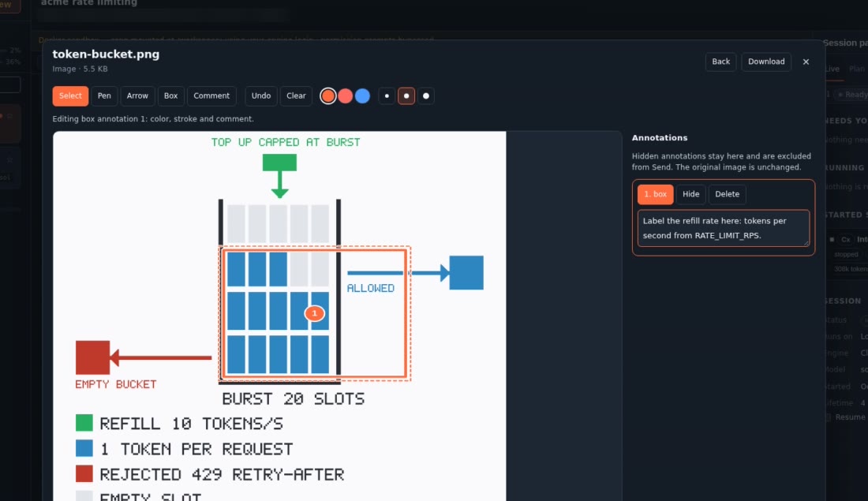Screen dimensions: 868x501
Task: Clear all annotations
Action: pyautogui.click(x=296, y=95)
